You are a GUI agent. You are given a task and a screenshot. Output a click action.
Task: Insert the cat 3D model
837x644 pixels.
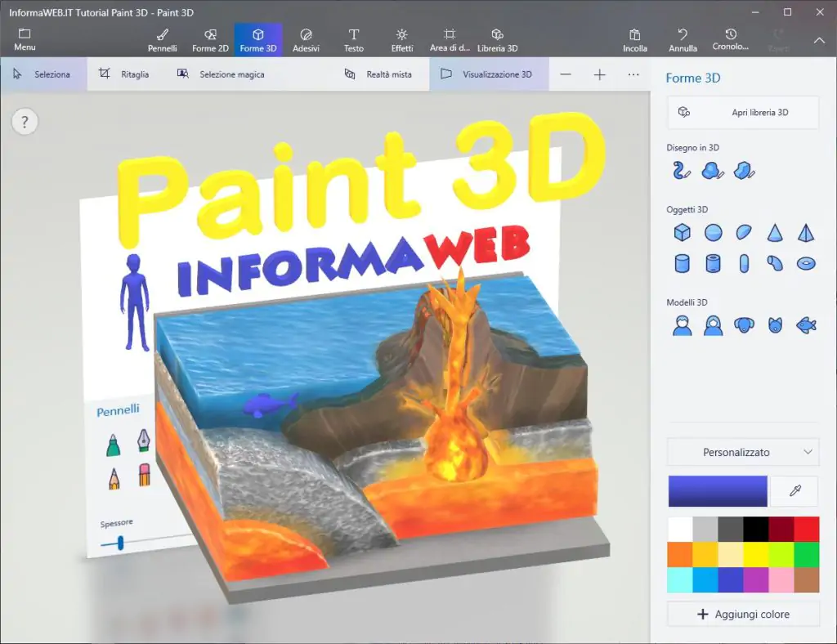(x=775, y=325)
